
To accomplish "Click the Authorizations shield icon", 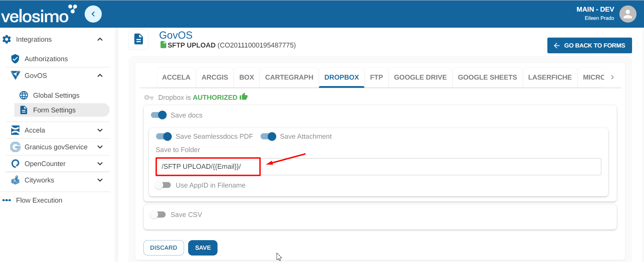I will [x=15, y=59].
